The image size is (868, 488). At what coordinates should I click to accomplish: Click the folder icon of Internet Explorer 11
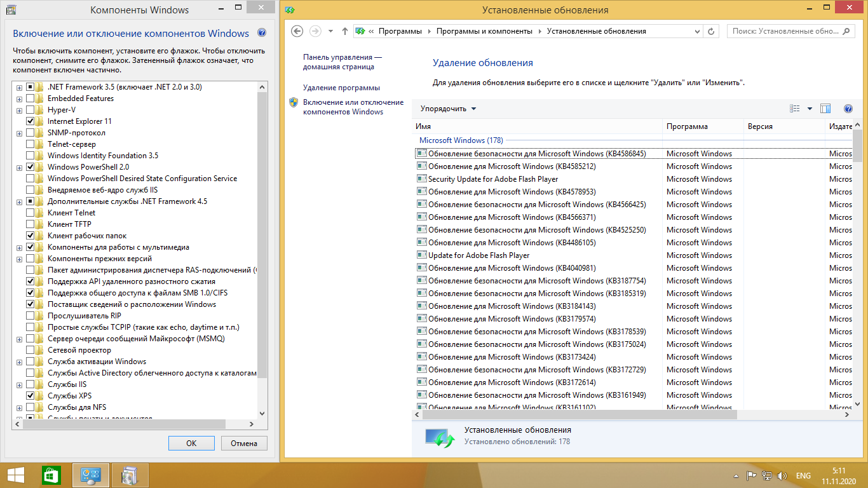click(40, 121)
